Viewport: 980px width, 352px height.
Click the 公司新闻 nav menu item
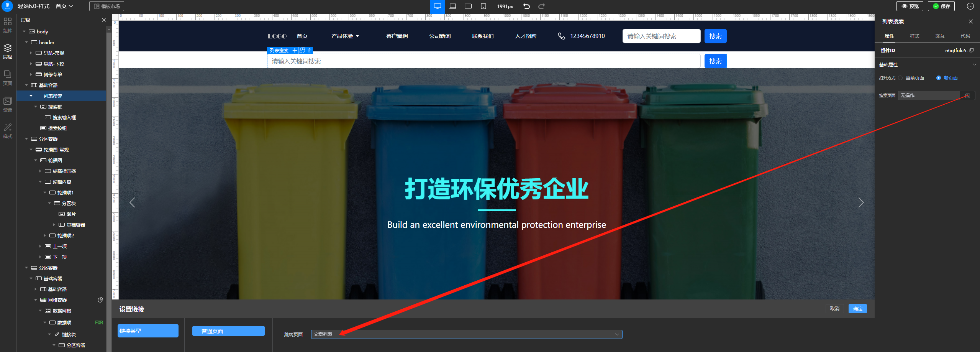coord(440,36)
